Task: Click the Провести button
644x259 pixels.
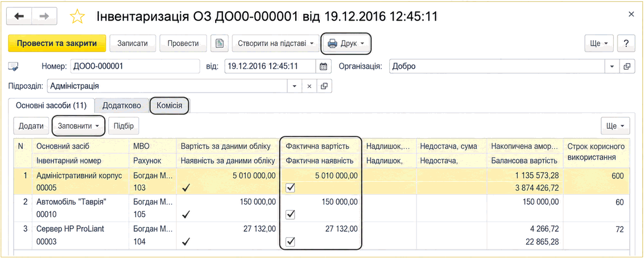Action: (183, 43)
